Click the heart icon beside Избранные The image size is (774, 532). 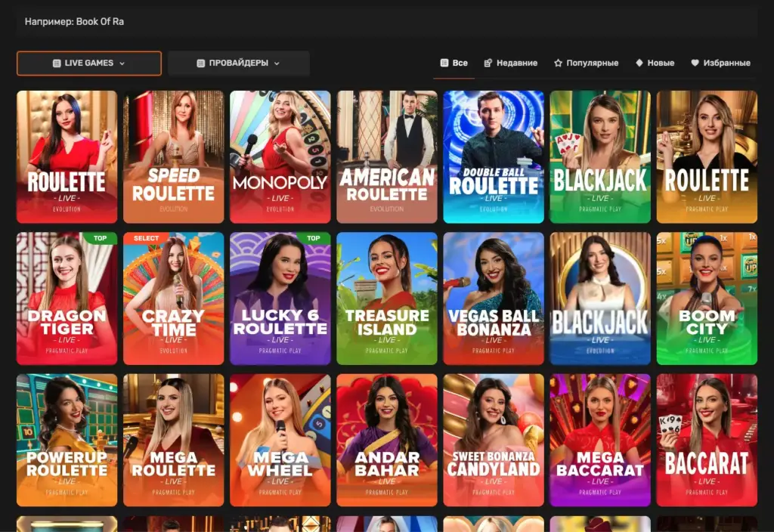click(x=695, y=63)
